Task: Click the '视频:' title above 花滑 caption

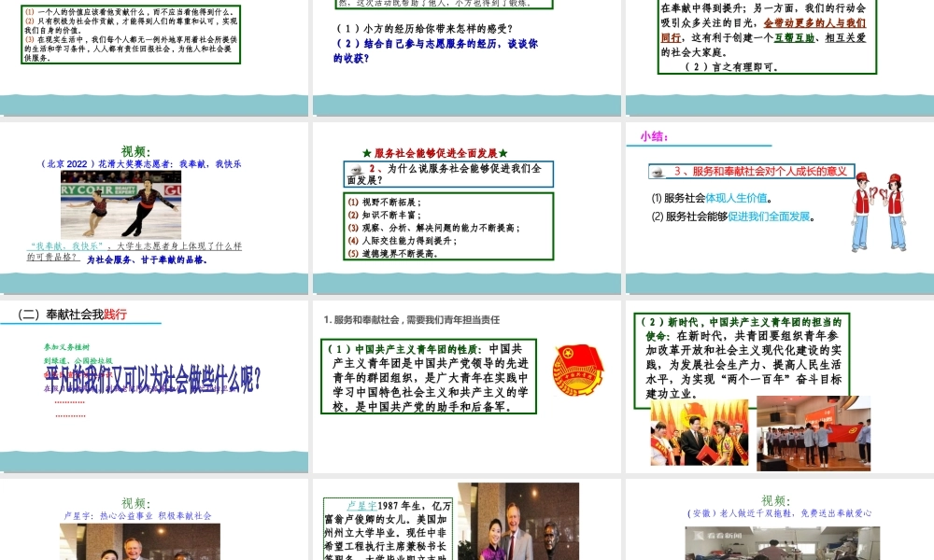Action: [x=135, y=151]
